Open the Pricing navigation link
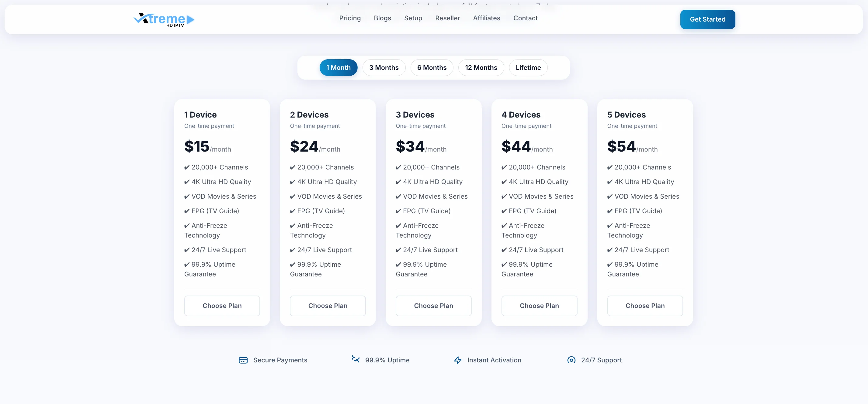 point(349,18)
